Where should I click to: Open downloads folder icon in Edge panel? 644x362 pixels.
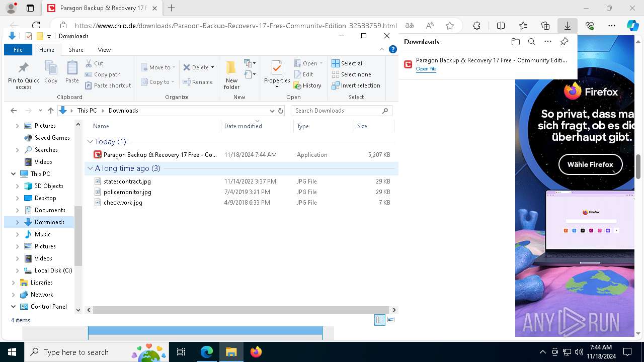[x=515, y=42]
